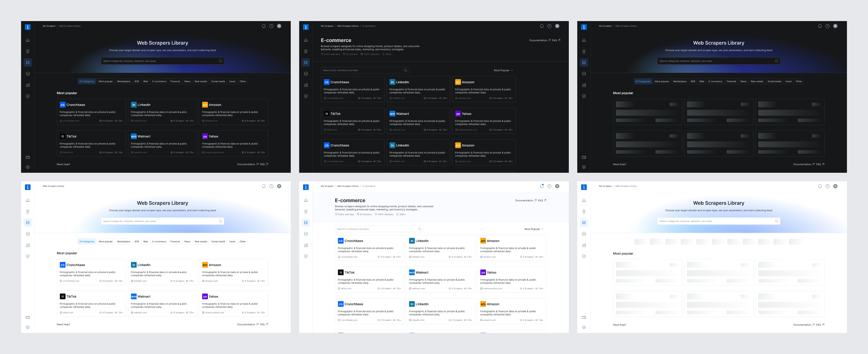Select Marketplace tab in light-theme category bar
868x354 pixels.
tap(123, 241)
